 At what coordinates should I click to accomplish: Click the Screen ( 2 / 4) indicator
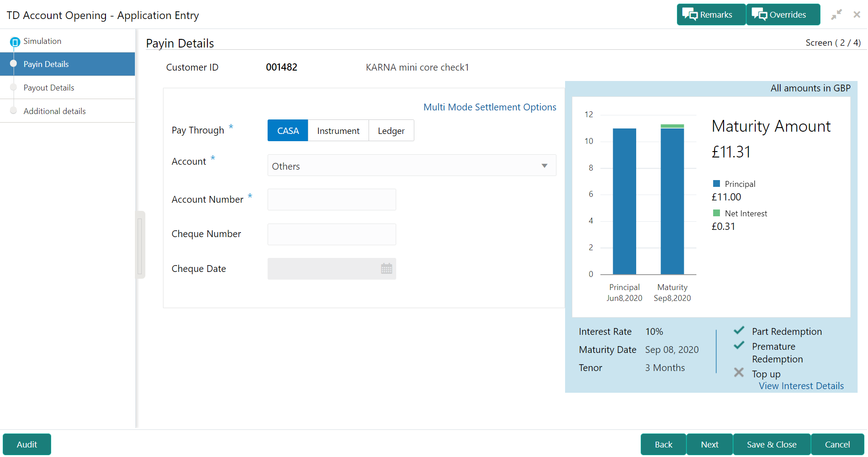tap(833, 43)
